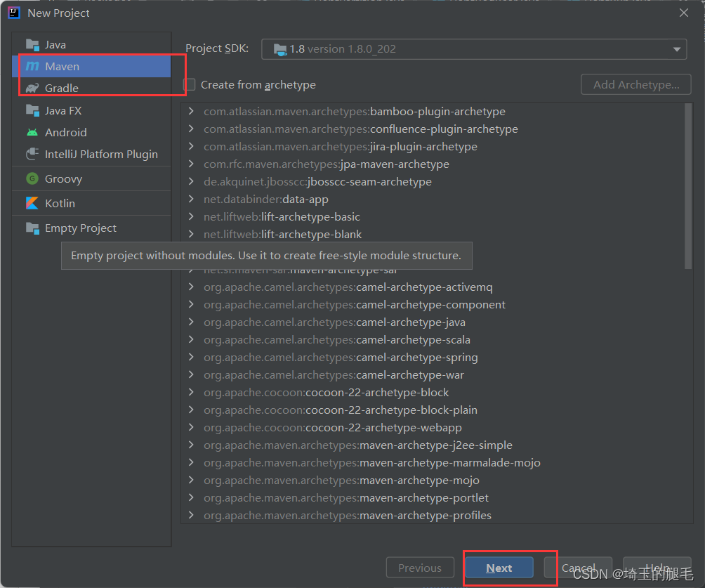This screenshot has width=705, height=588.
Task: Click the Next button
Action: point(499,567)
